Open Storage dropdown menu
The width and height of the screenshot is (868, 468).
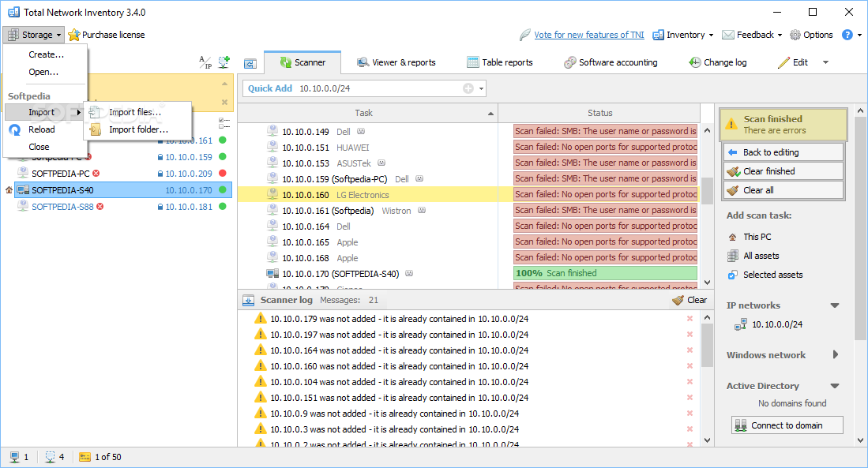coord(34,34)
